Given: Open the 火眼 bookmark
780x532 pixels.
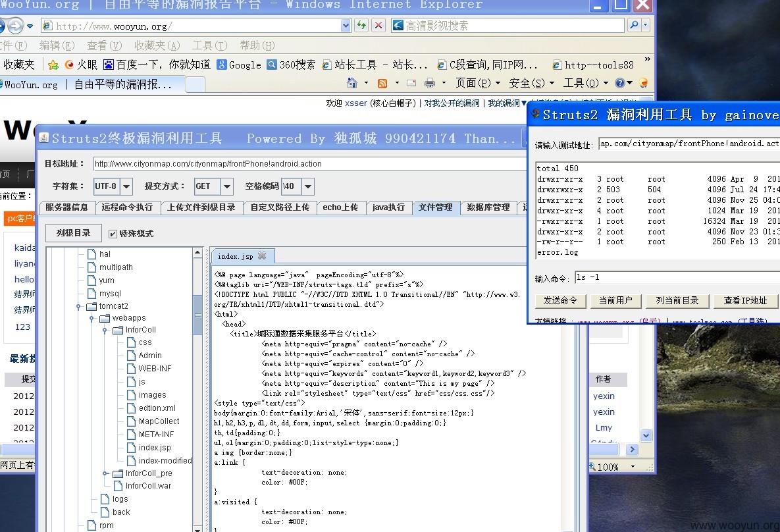Looking at the screenshot, I should pos(82,65).
